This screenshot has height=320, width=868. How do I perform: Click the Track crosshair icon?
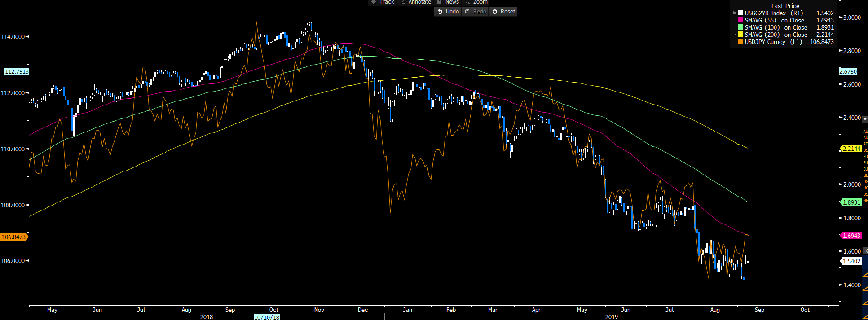pos(373,2)
